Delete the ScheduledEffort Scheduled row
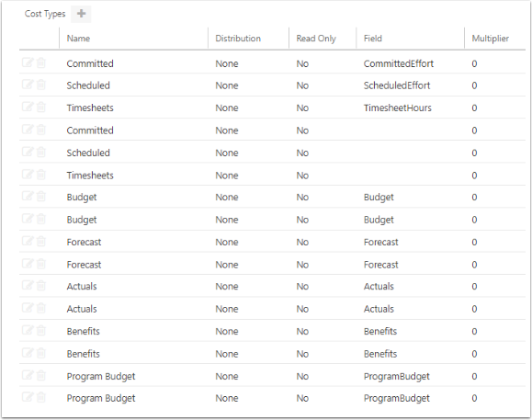Image resolution: width=532 pixels, height=420 pixels. 41,85
